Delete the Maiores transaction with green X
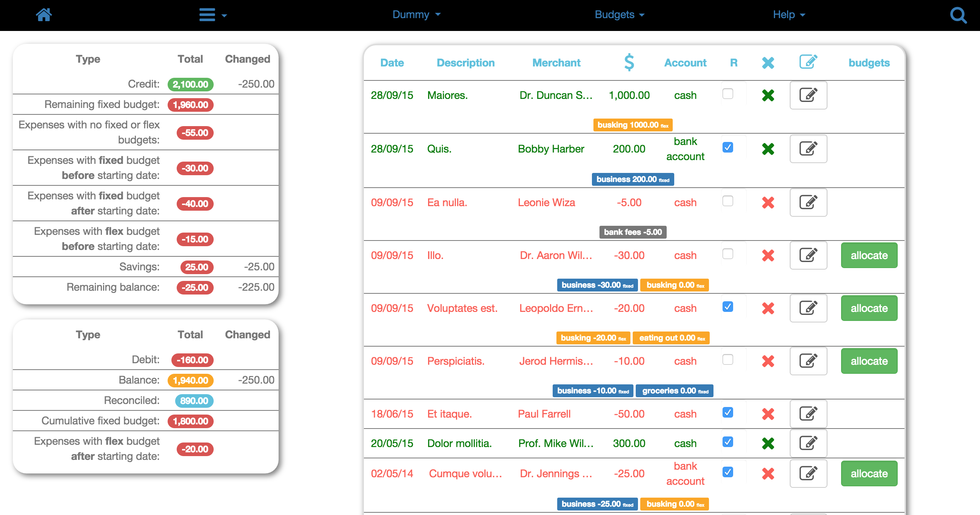 pyautogui.click(x=768, y=95)
